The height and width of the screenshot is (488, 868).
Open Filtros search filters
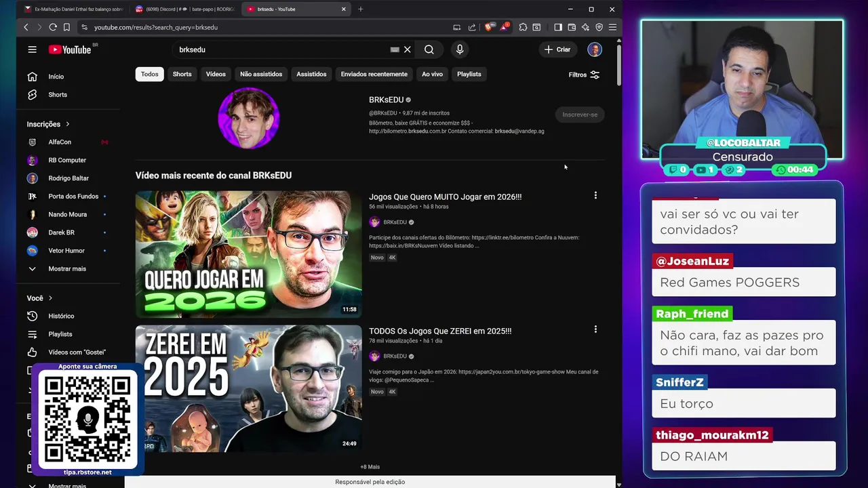(x=584, y=75)
